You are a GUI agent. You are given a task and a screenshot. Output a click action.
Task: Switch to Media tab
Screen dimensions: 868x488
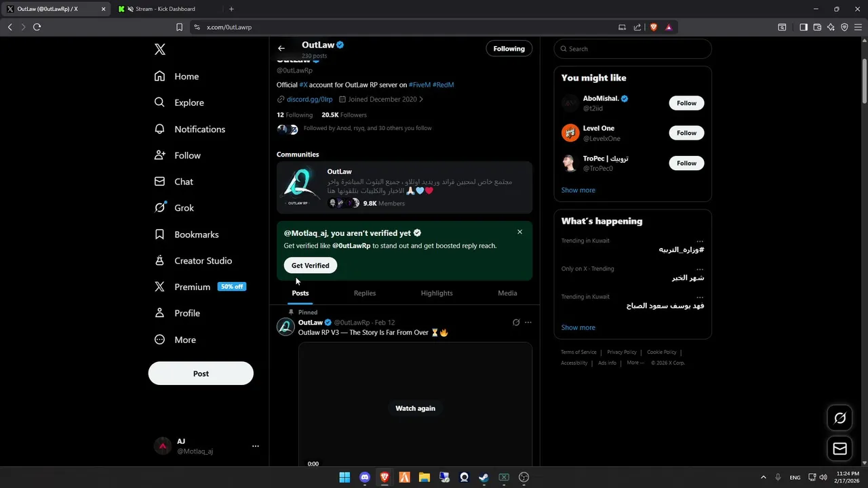click(507, 293)
